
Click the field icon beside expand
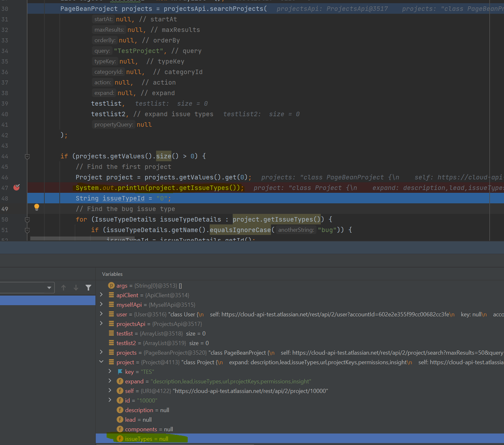point(120,381)
